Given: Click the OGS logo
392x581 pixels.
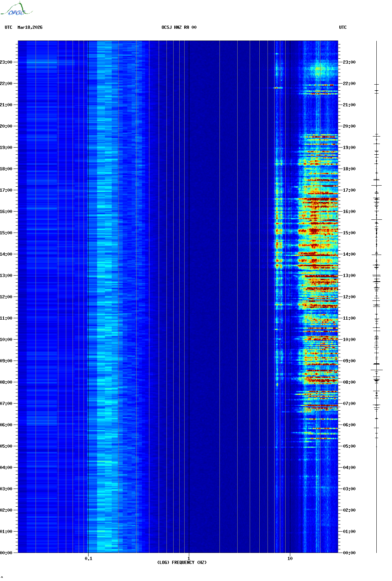Looking at the screenshot, I should 16,9.
